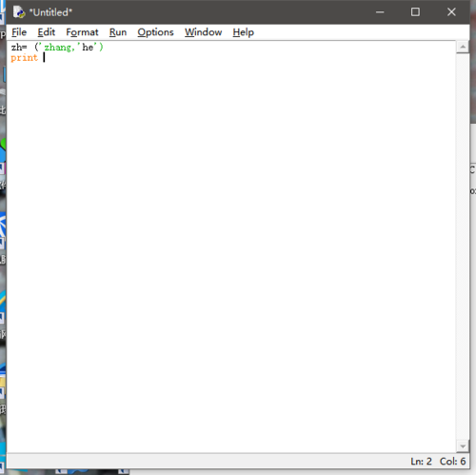Screen dimensions: 476x475
Task: Close the Untitled editor window
Action: click(x=451, y=12)
